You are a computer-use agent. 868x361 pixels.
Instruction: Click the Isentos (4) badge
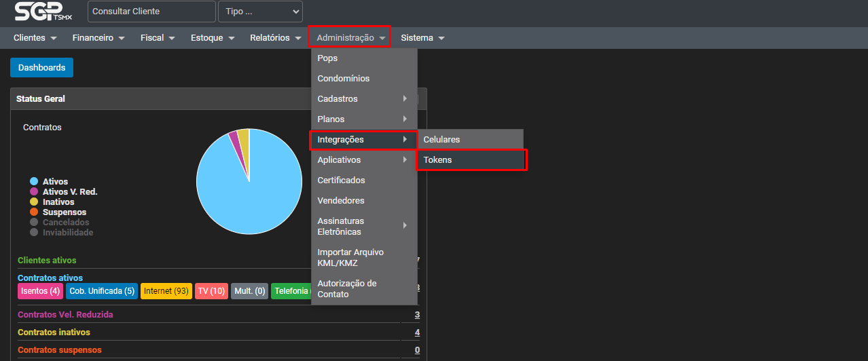pos(40,291)
